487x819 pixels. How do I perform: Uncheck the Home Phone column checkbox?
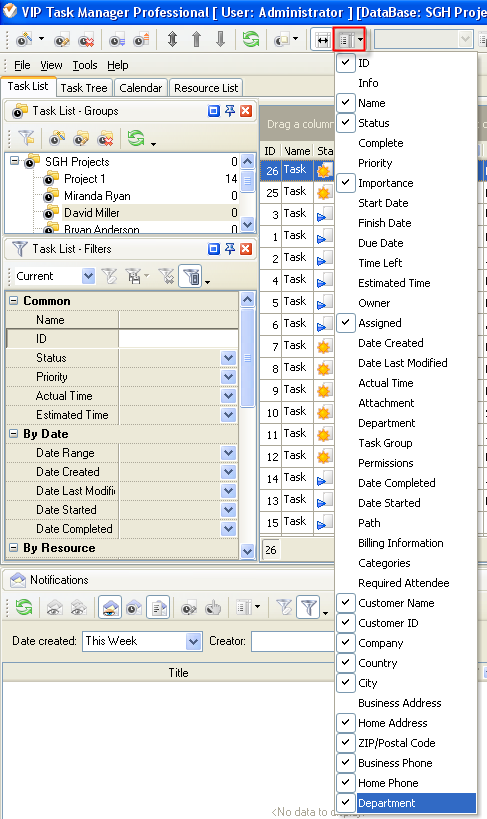point(346,783)
